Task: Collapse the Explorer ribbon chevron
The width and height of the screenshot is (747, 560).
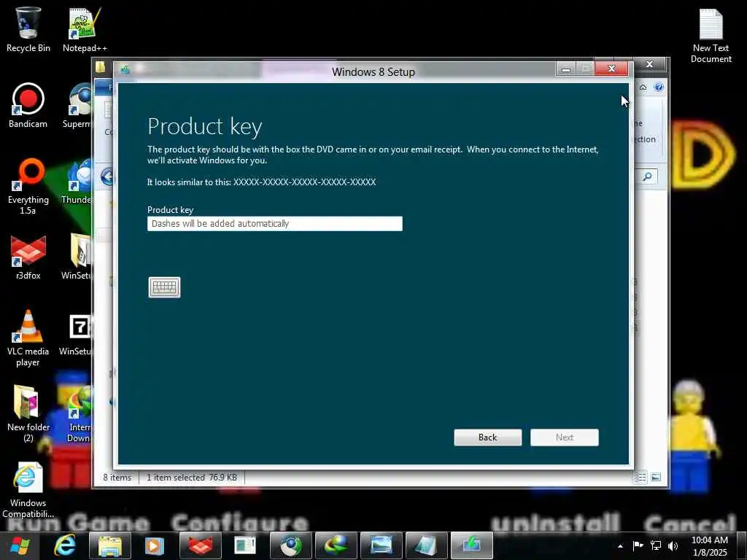Action: [x=643, y=87]
